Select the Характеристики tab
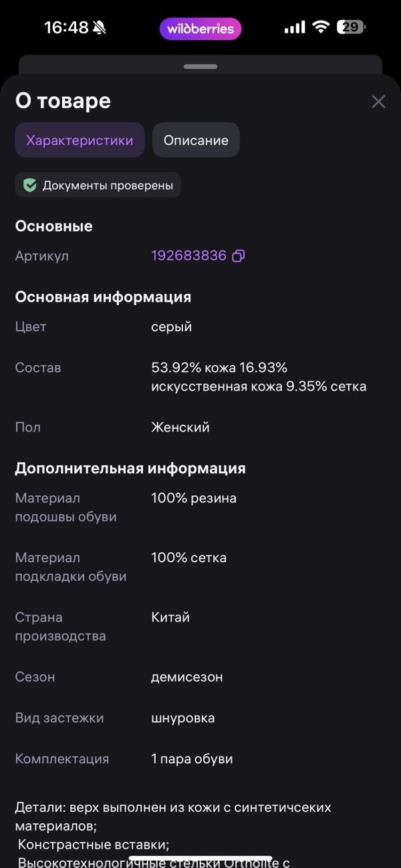Screen dimensions: 401x868 (80, 140)
